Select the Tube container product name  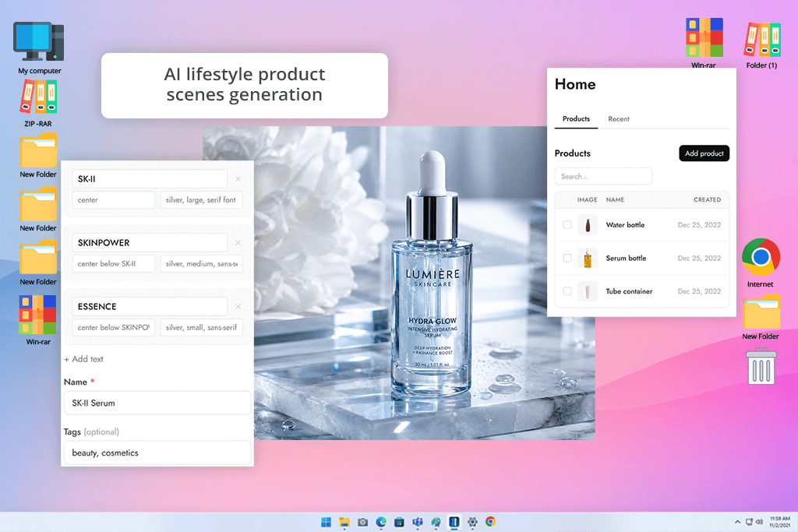[x=629, y=291]
